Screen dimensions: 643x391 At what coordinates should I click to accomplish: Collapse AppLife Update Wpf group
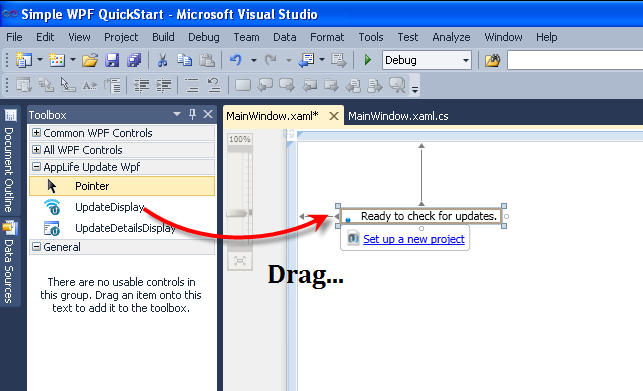(x=36, y=167)
